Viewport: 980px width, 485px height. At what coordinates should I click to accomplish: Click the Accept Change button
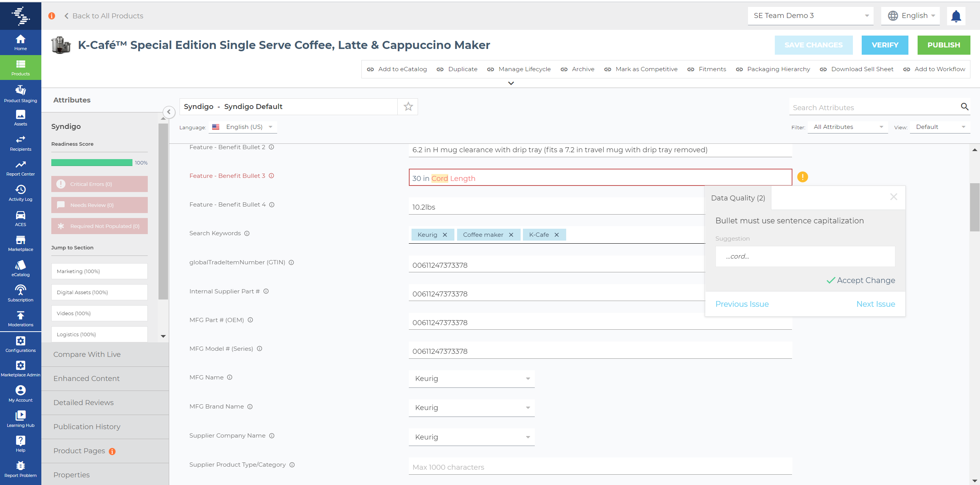coord(861,280)
